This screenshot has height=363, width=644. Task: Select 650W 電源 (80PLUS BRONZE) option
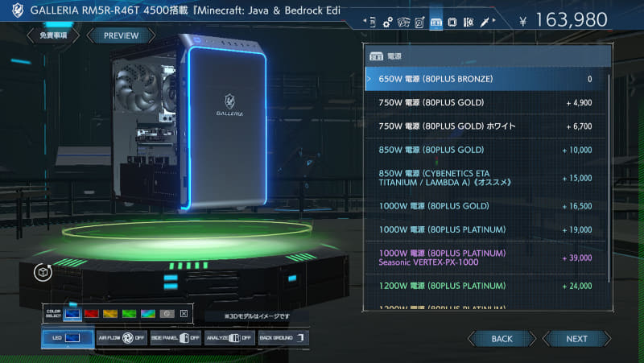pyautogui.click(x=485, y=79)
